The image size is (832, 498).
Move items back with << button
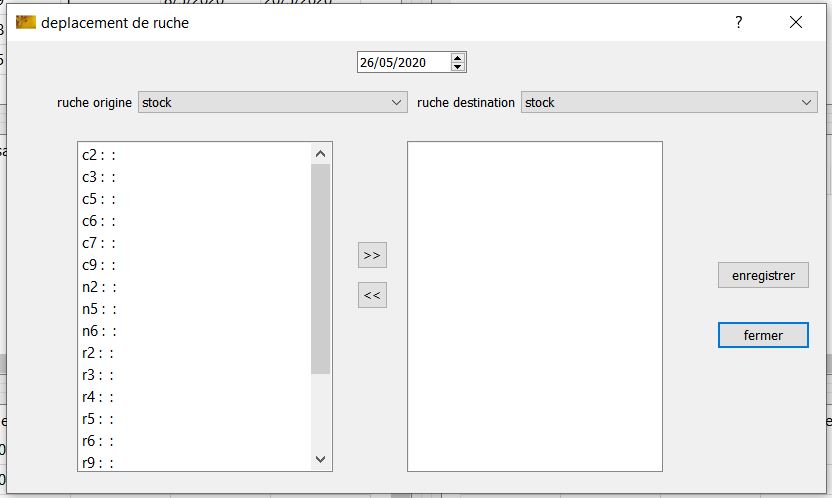pos(372,295)
